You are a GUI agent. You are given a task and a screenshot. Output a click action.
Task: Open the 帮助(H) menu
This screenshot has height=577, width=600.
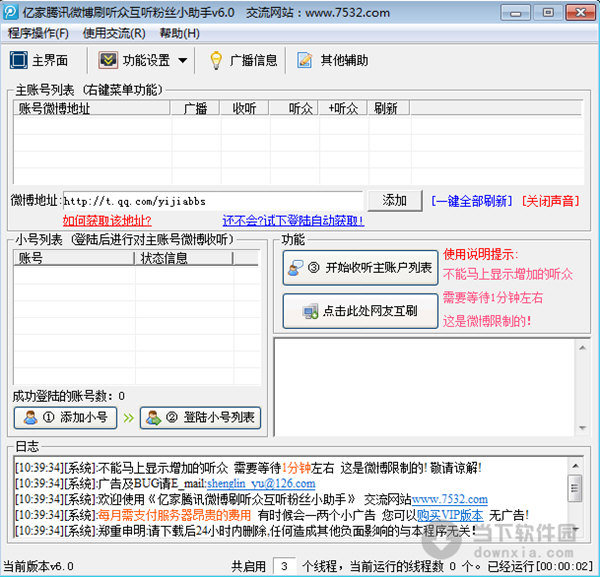click(179, 33)
